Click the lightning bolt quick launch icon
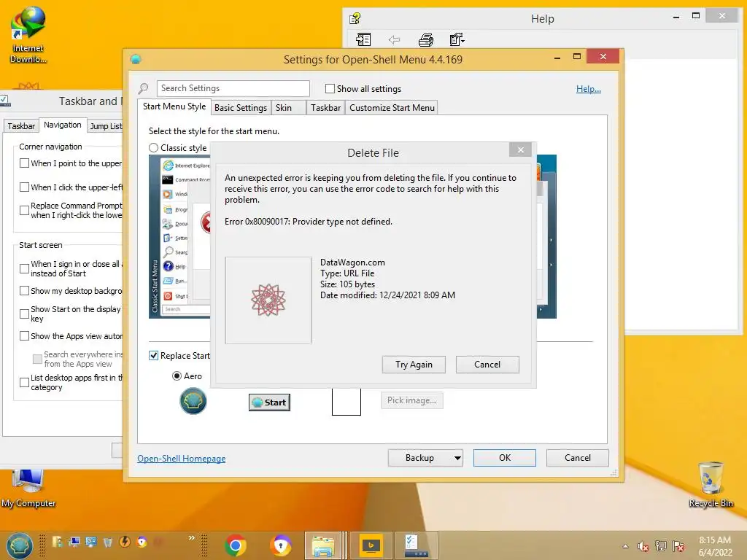Image resolution: width=747 pixels, height=560 pixels. click(x=125, y=542)
